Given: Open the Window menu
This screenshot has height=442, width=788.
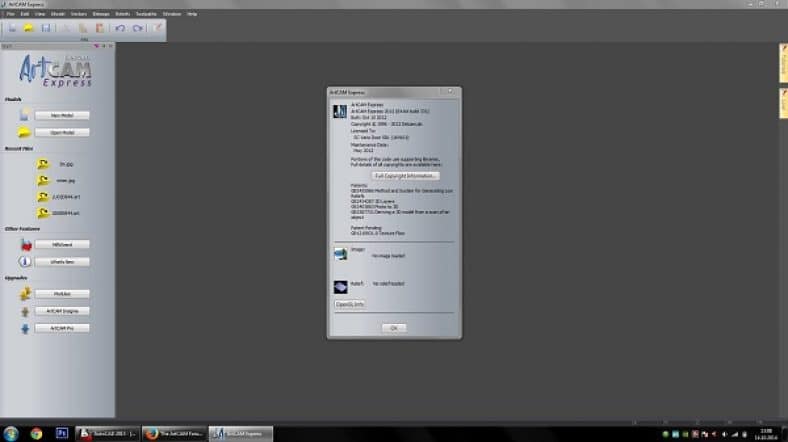Looking at the screenshot, I should (x=172, y=14).
